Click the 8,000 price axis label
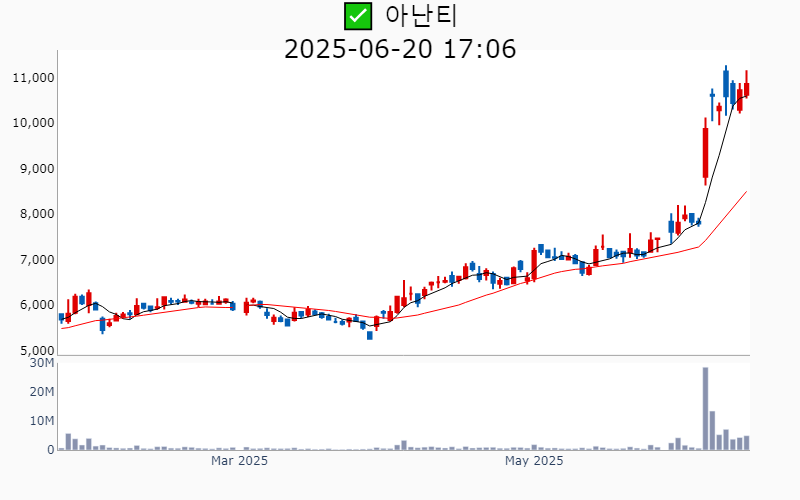The height and width of the screenshot is (500, 800). coord(37,214)
